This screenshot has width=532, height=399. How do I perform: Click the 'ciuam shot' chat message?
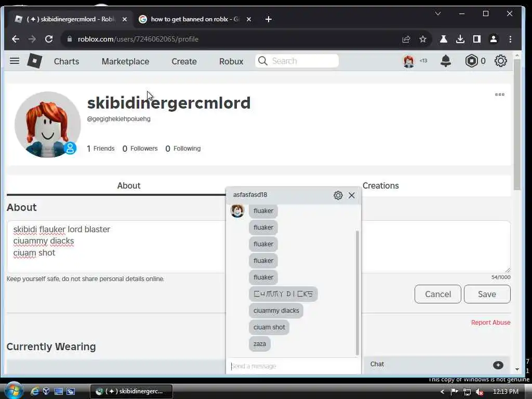click(269, 327)
